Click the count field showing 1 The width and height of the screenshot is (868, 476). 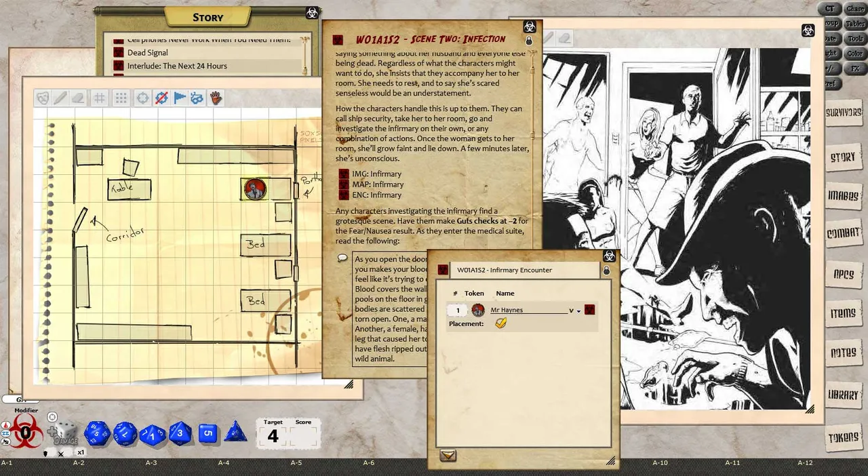(x=458, y=311)
